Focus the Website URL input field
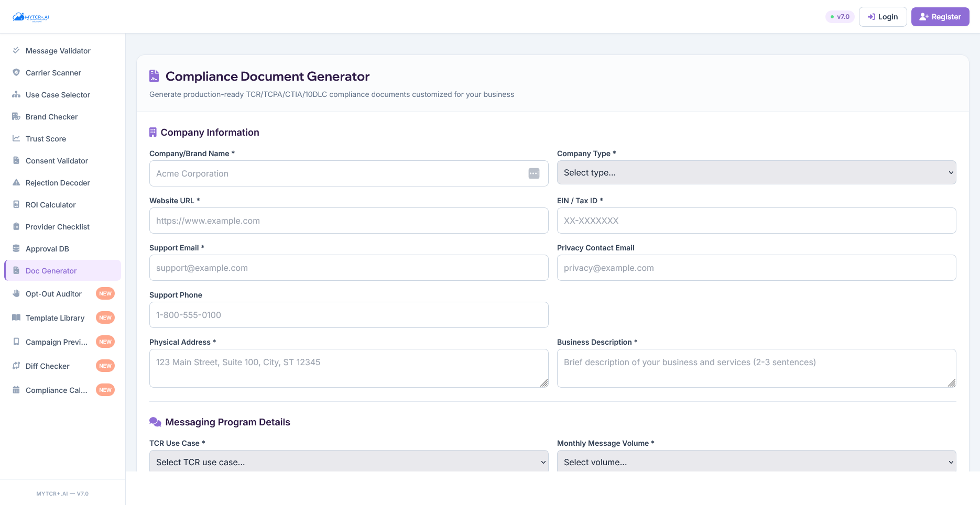This screenshot has width=980, height=505. [x=349, y=221]
